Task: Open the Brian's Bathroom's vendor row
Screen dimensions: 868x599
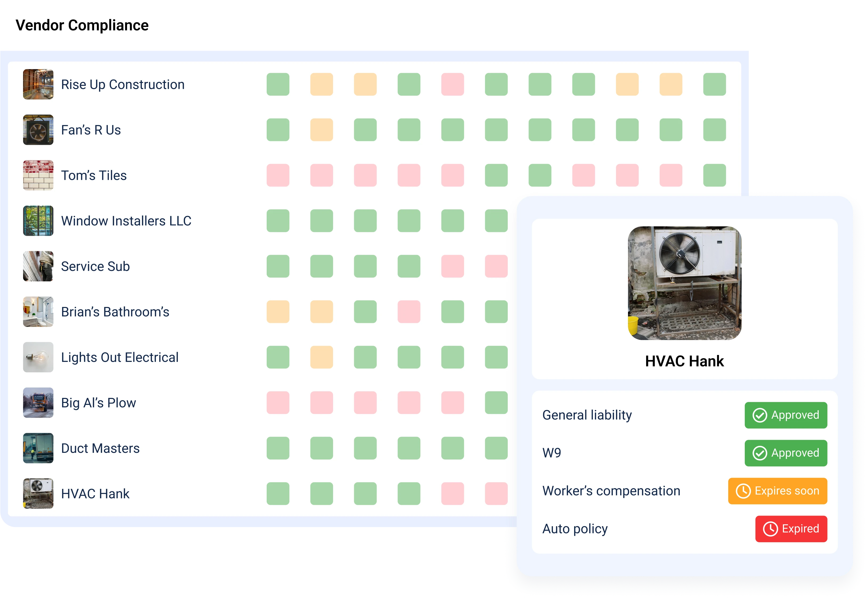Action: pos(115,312)
